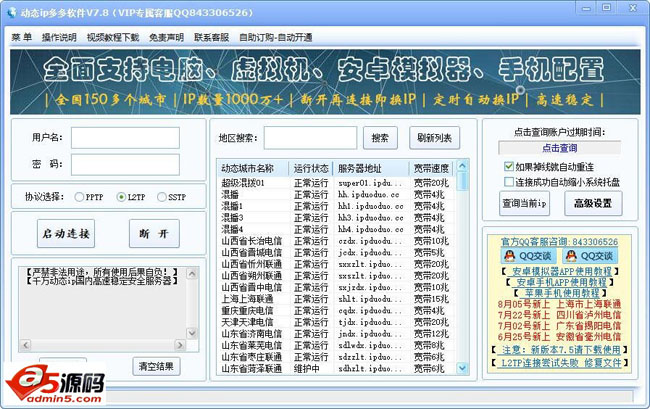
Task: Click the first QQ交谈 penguin button
Action: [x=528, y=256]
